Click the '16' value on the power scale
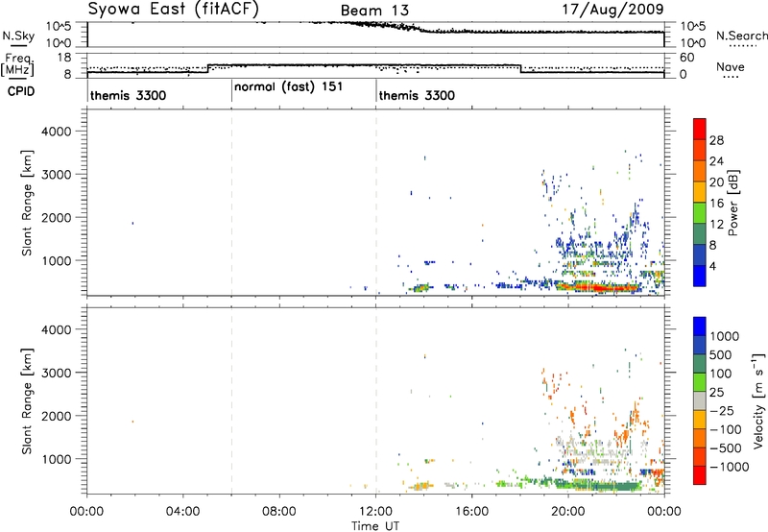This screenshot has height=532, width=768. pos(716,204)
